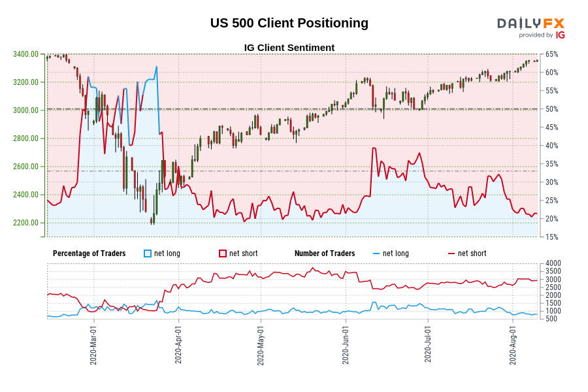Screen dimensions: 588x392
Task: Click the chart title US 500 Client Positioning
Action: [x=289, y=23]
